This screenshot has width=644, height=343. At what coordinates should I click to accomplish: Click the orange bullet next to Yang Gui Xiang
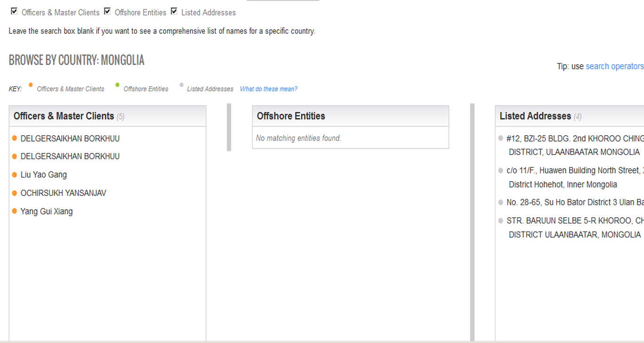[14, 212]
